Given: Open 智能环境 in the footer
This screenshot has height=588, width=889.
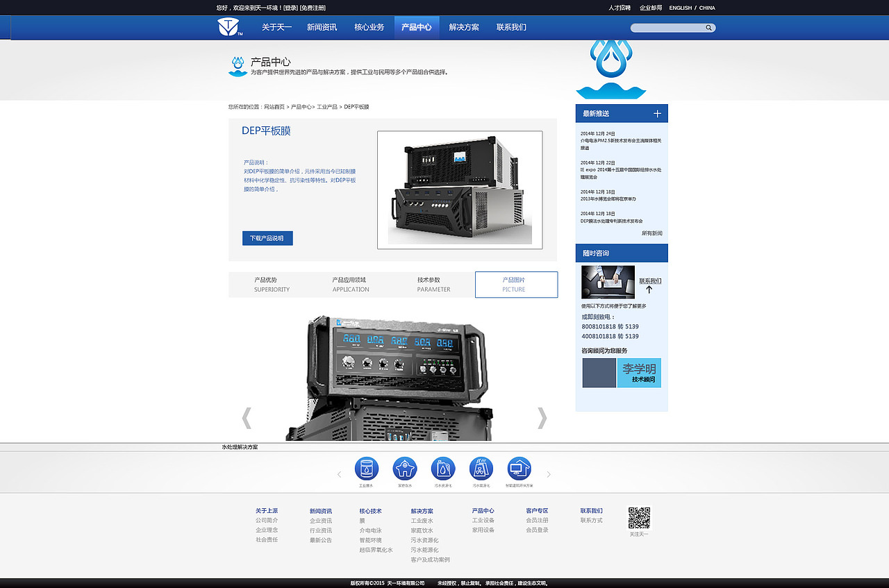Looking at the screenshot, I should point(371,540).
